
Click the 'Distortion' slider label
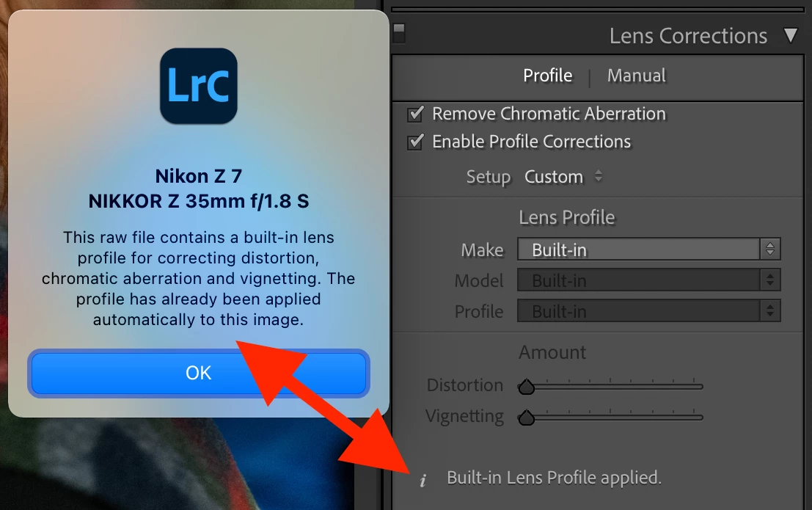[465, 385]
